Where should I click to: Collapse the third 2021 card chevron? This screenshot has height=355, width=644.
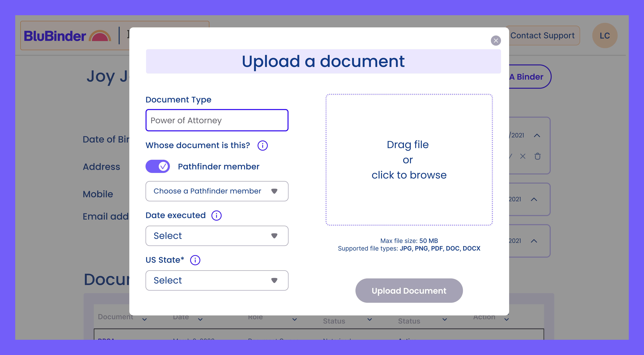coord(534,241)
